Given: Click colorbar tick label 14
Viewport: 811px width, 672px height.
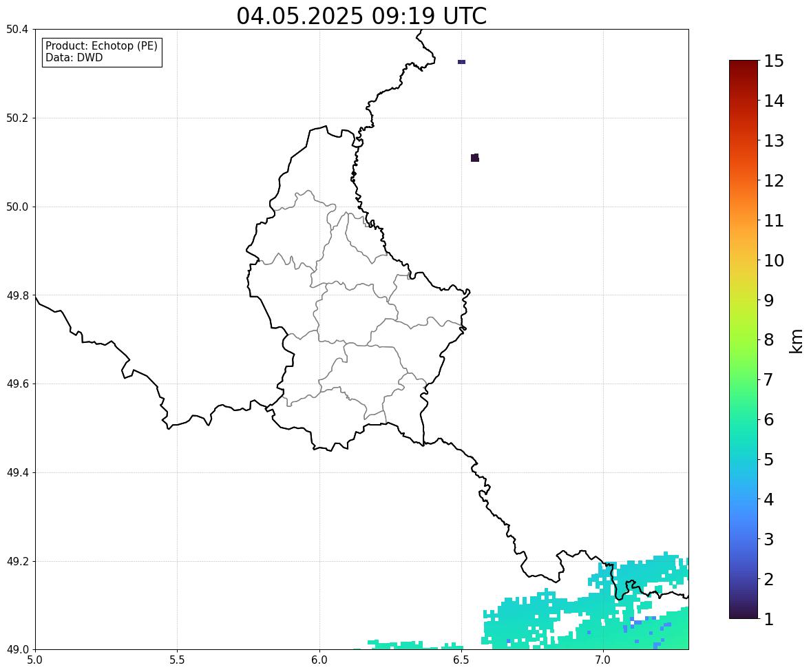Looking at the screenshot, I should tap(774, 101).
